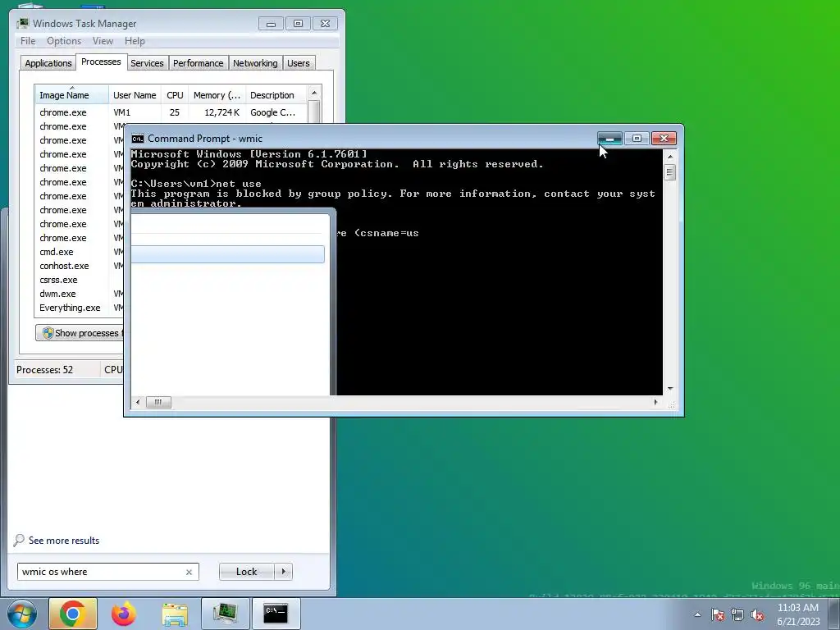Select highlighted search result in Start menu

[x=227, y=254]
